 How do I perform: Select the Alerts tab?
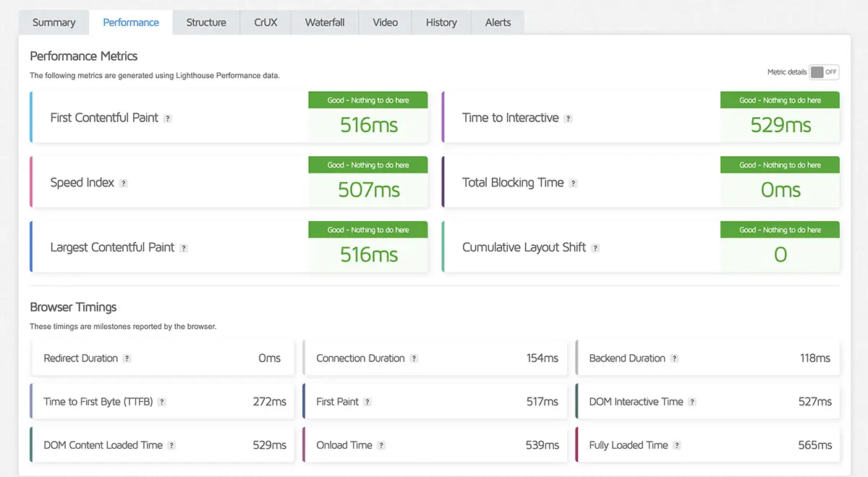tap(498, 22)
